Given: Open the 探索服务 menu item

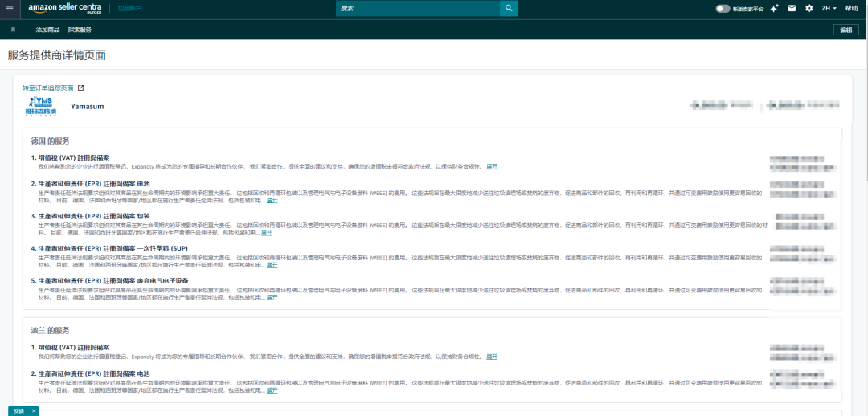Looking at the screenshot, I should tap(80, 30).
